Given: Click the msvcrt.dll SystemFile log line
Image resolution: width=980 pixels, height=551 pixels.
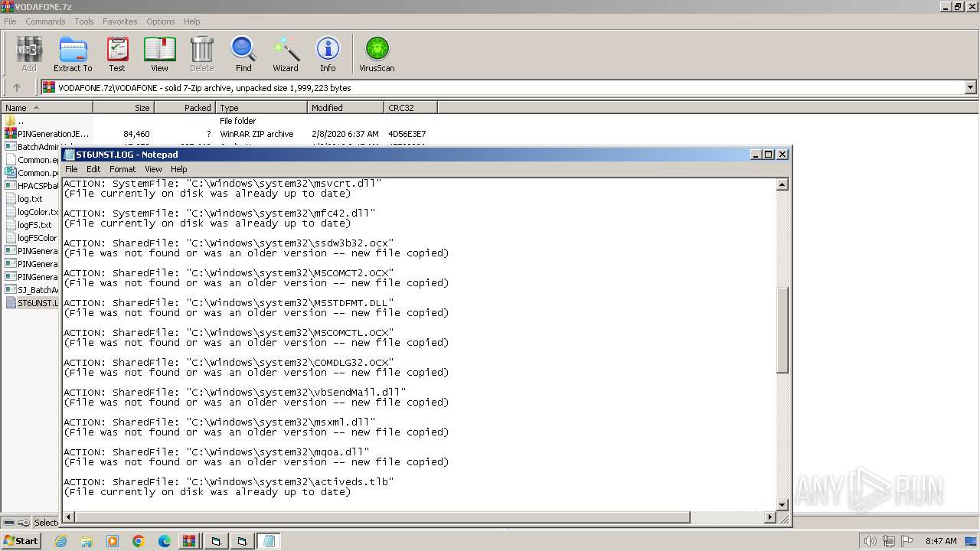Looking at the screenshot, I should pyautogui.click(x=223, y=184).
